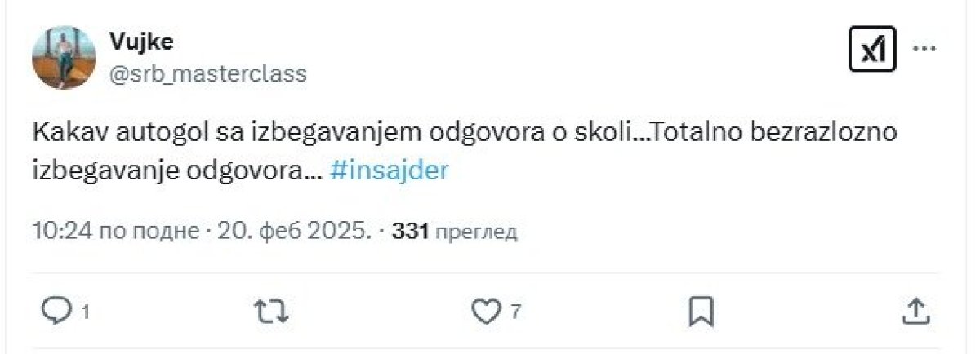980x354 pixels.
Task: Click the like count number 7
Action: [x=515, y=312]
